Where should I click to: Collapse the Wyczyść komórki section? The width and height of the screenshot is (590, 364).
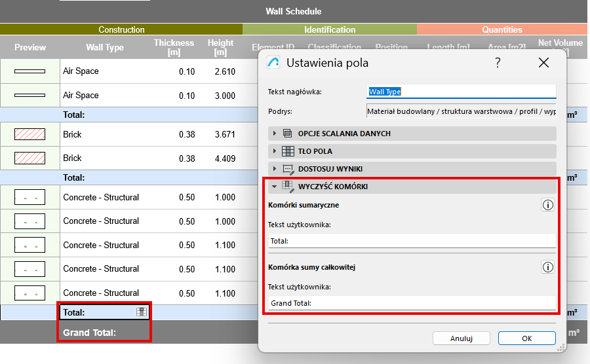coord(274,187)
